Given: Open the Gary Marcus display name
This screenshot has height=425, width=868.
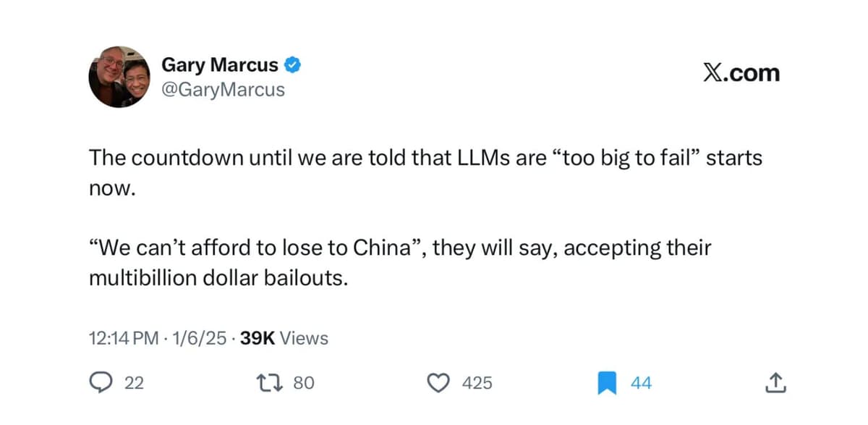Looking at the screenshot, I should point(219,65).
